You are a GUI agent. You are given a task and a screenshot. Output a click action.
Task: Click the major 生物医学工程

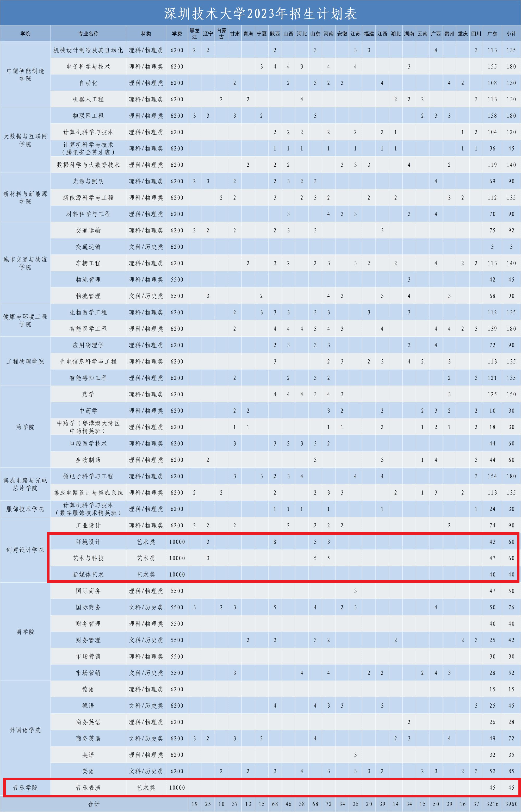88,313
